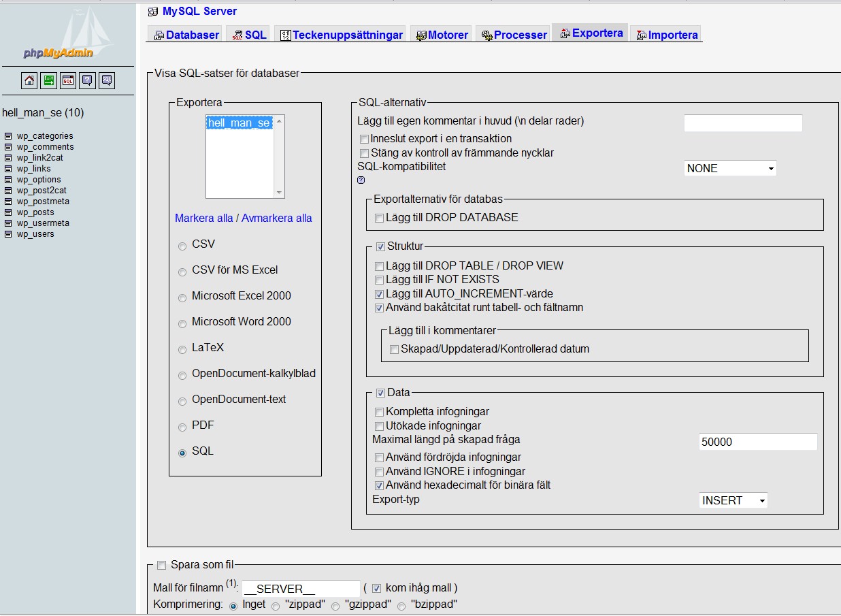Click the Markera alla link
841x616 pixels.
204,218
